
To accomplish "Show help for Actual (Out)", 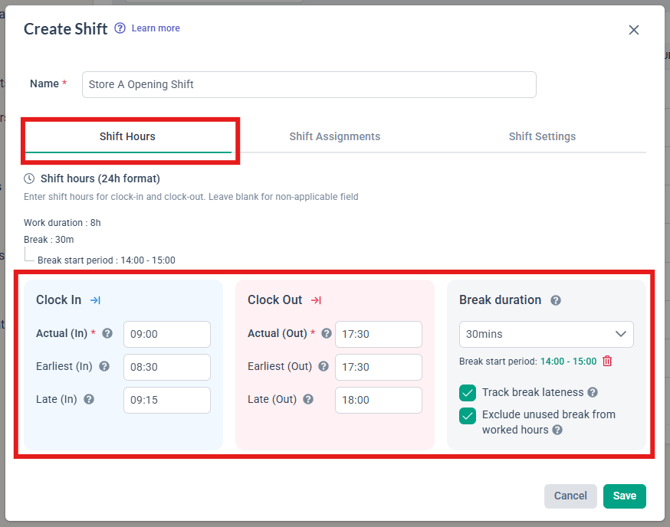I will [x=326, y=333].
